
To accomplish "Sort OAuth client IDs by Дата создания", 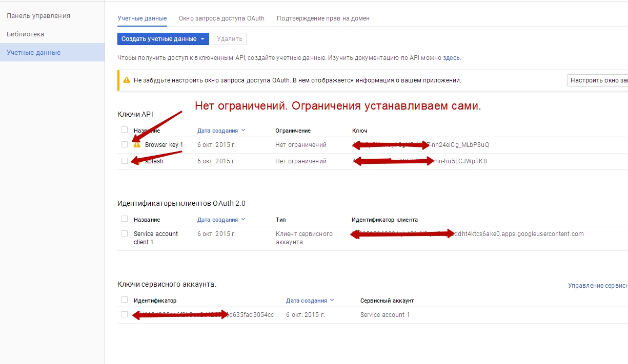I will pos(221,220).
